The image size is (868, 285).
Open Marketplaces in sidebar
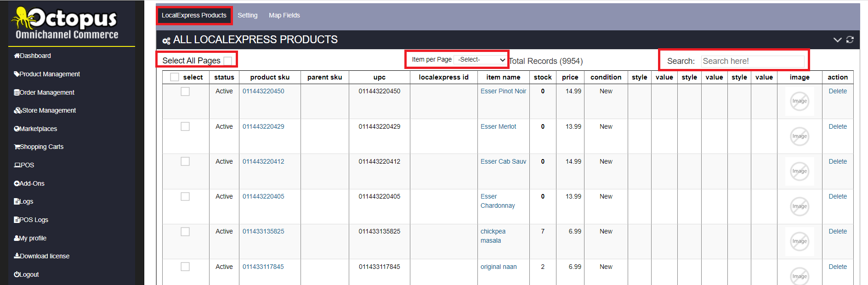(x=35, y=129)
